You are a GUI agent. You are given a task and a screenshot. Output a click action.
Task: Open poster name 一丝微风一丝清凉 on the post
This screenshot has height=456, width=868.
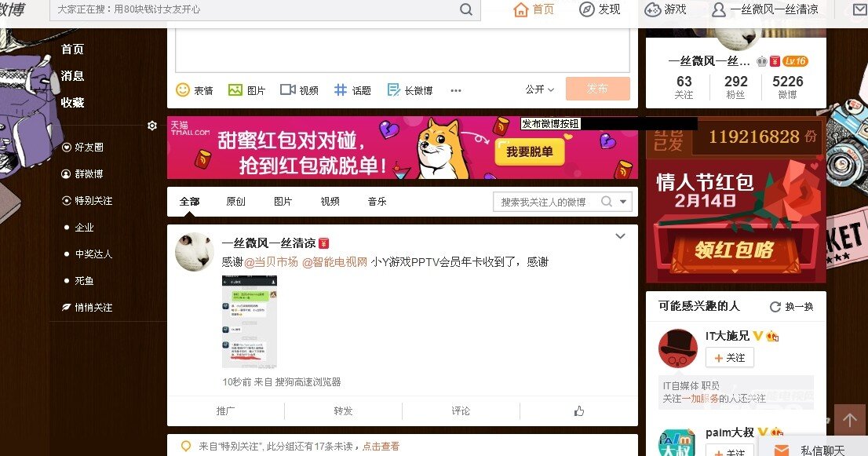click(x=268, y=243)
